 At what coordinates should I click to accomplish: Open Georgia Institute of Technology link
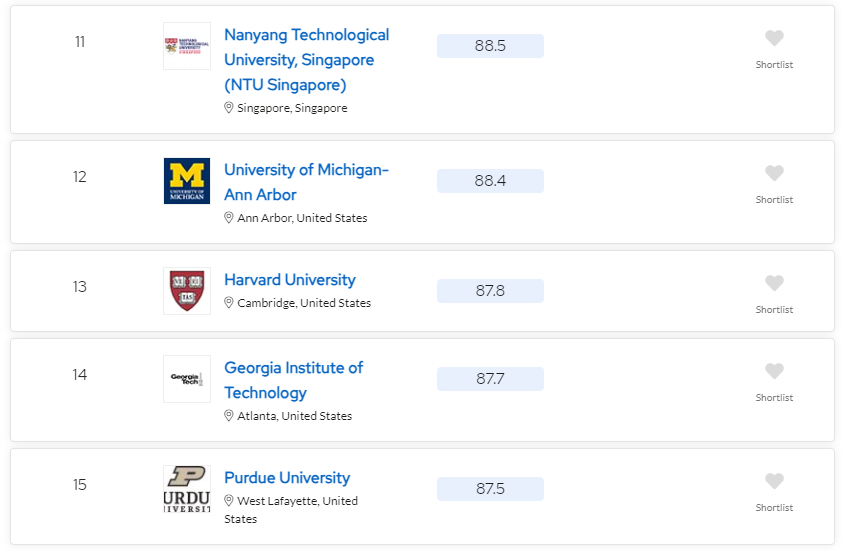(294, 380)
